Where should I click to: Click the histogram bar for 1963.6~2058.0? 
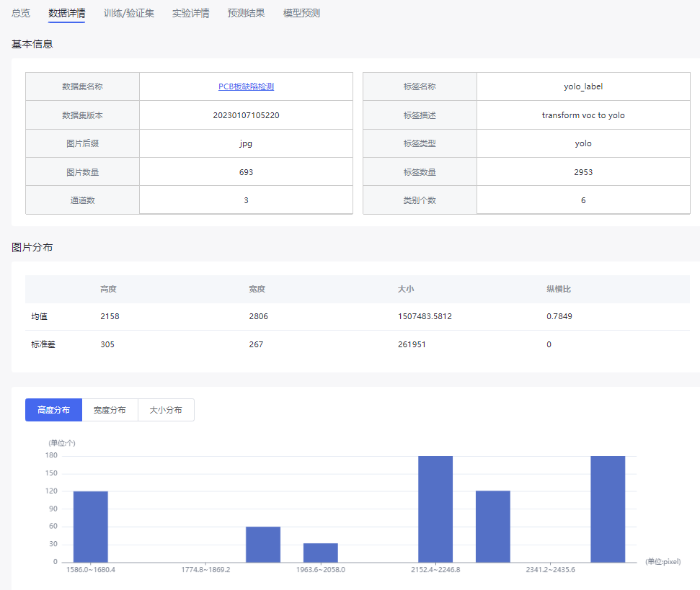point(320,553)
